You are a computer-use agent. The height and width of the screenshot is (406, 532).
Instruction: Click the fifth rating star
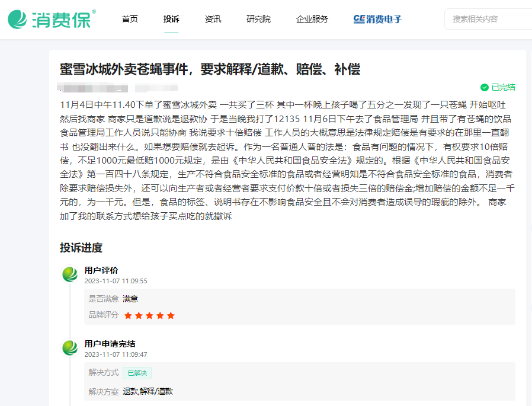[x=171, y=316]
